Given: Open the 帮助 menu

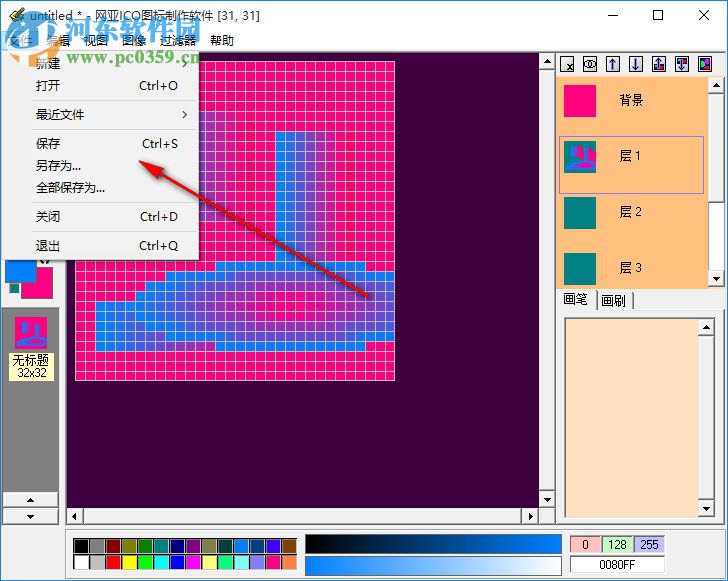Looking at the screenshot, I should pos(221,41).
